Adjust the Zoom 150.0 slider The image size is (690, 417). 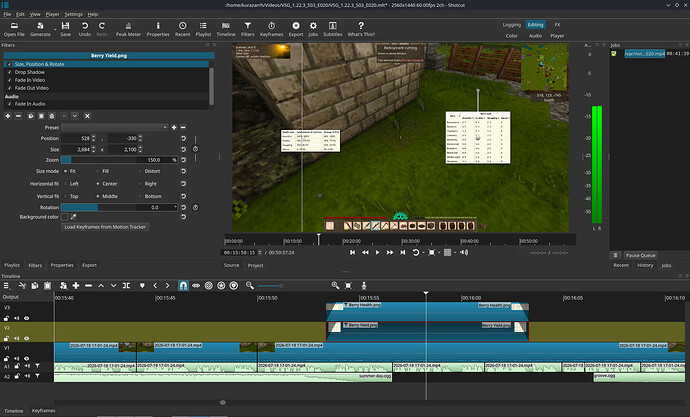point(119,160)
